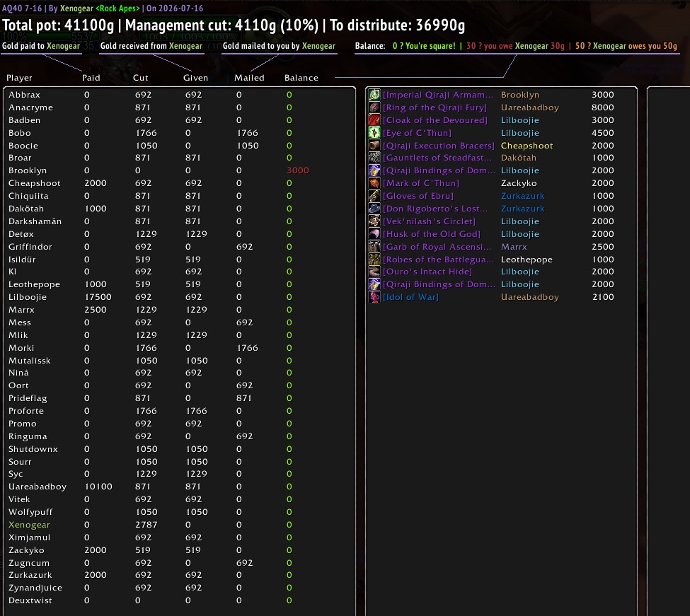The width and height of the screenshot is (690, 616).
Task: Click the Robes of the Battleguard icon
Action: coord(374,260)
